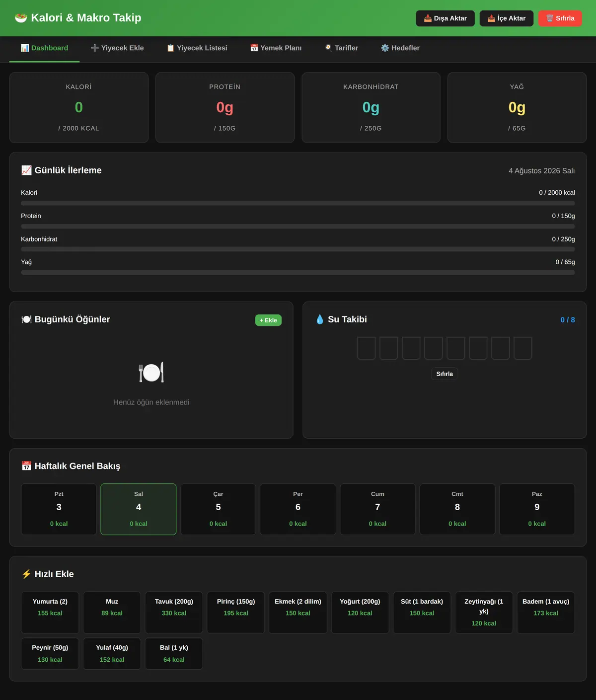Open the Tarifler tab
The image size is (596, 700).
(x=341, y=48)
